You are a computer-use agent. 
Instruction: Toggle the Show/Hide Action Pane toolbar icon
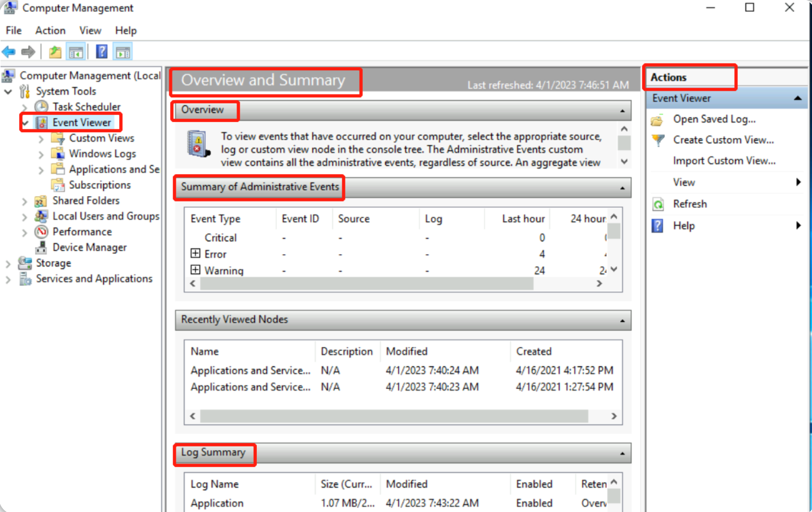point(123,52)
